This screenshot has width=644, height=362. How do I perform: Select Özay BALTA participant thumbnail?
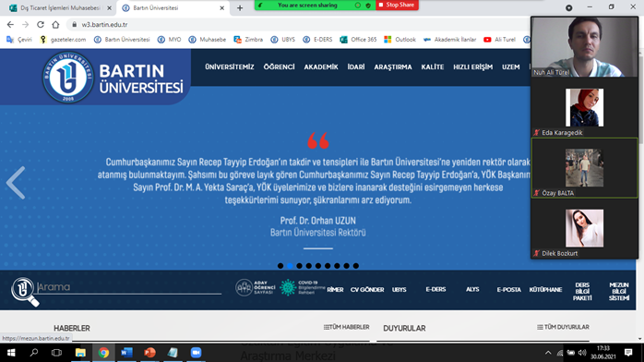pyautogui.click(x=584, y=168)
